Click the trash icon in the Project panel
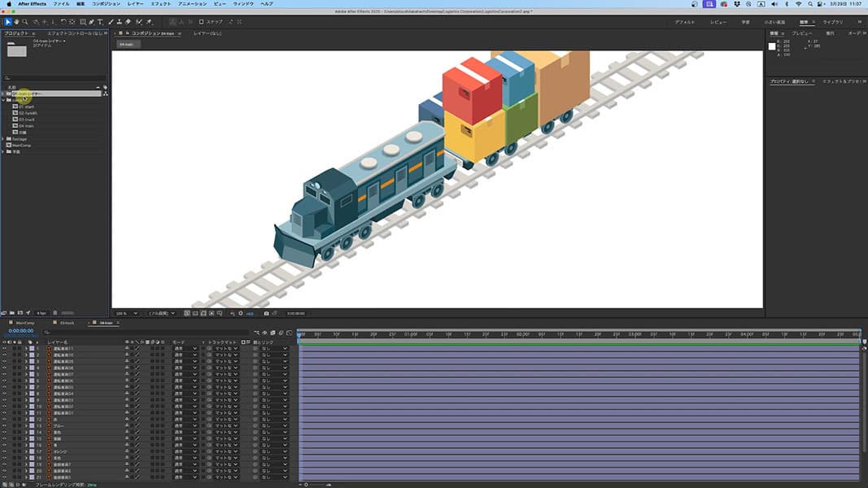 point(55,312)
